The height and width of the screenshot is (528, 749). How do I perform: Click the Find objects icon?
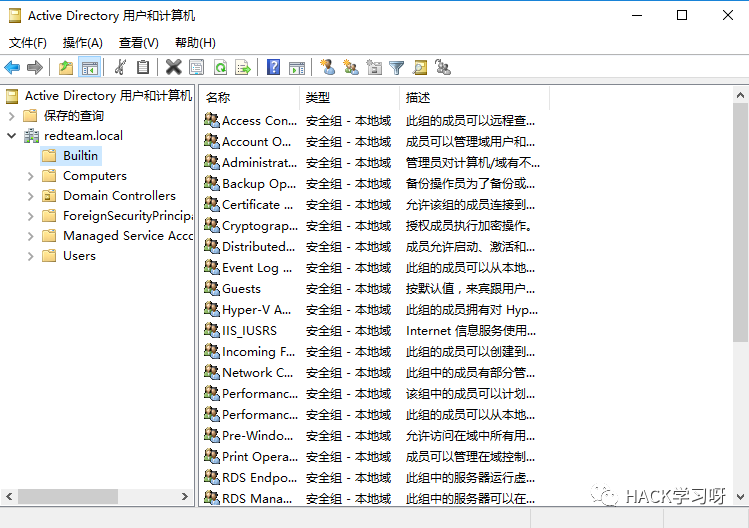(420, 67)
